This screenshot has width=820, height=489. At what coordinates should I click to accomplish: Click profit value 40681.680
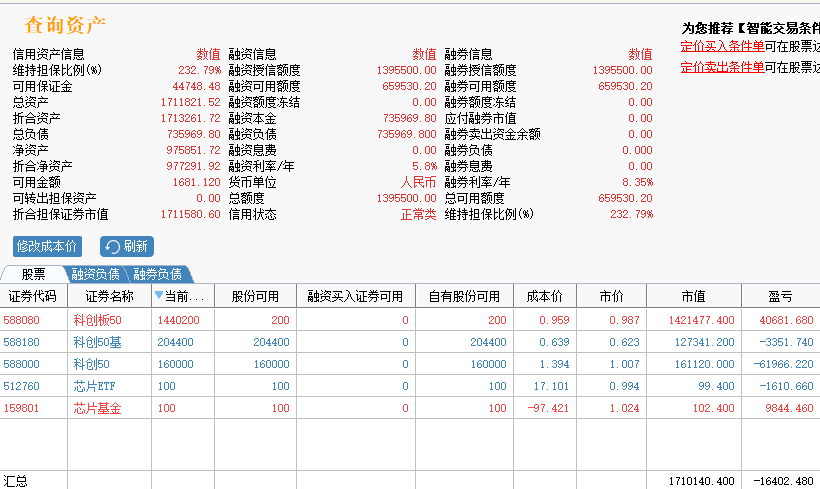tap(786, 320)
